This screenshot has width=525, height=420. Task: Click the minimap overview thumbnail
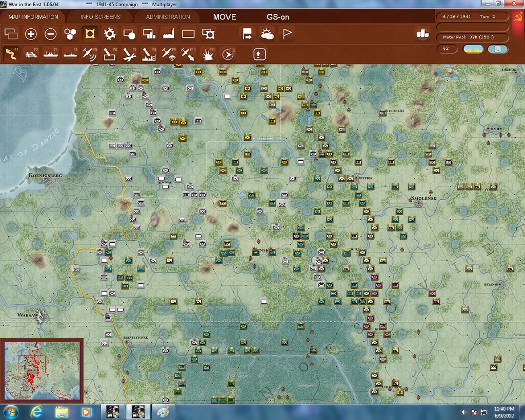pos(42,370)
